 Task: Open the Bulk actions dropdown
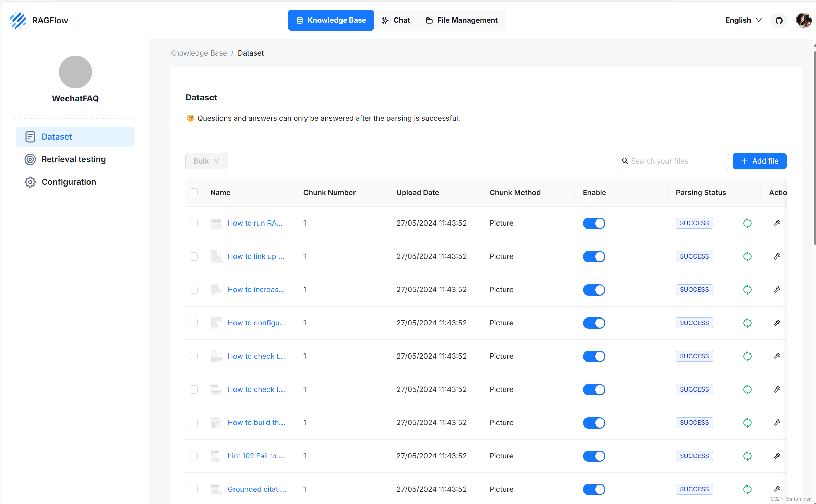pyautogui.click(x=206, y=161)
